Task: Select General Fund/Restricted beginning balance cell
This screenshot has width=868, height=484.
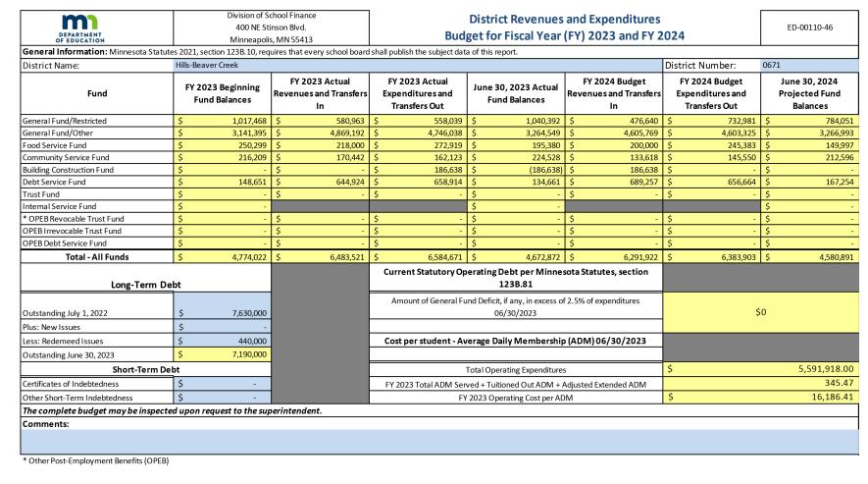Action: (x=223, y=121)
